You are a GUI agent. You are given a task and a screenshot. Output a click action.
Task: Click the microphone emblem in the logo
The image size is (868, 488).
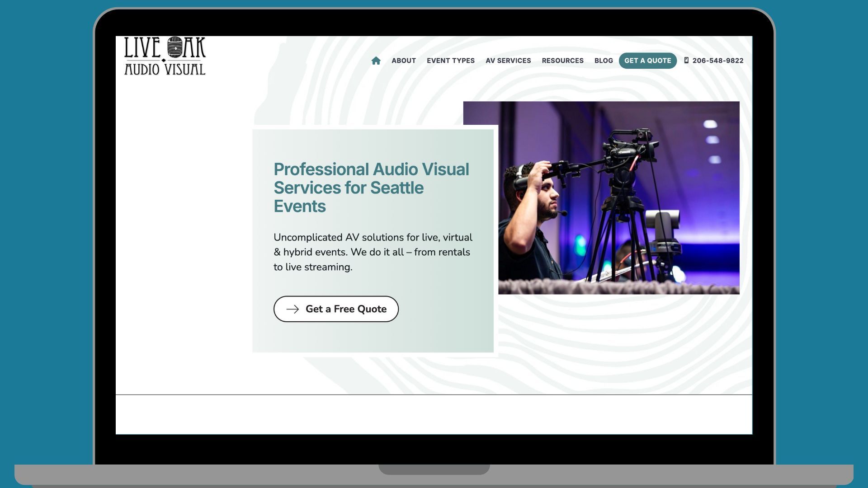click(x=175, y=47)
